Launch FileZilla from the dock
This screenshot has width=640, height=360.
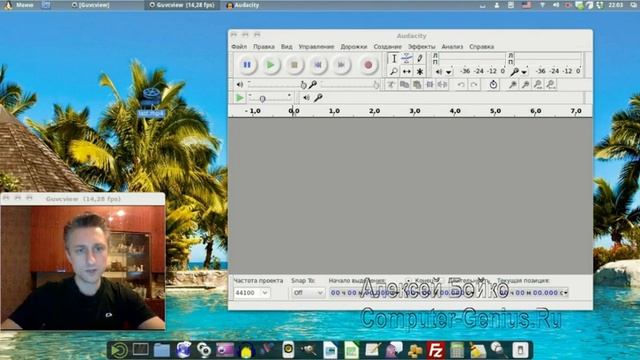(436, 350)
